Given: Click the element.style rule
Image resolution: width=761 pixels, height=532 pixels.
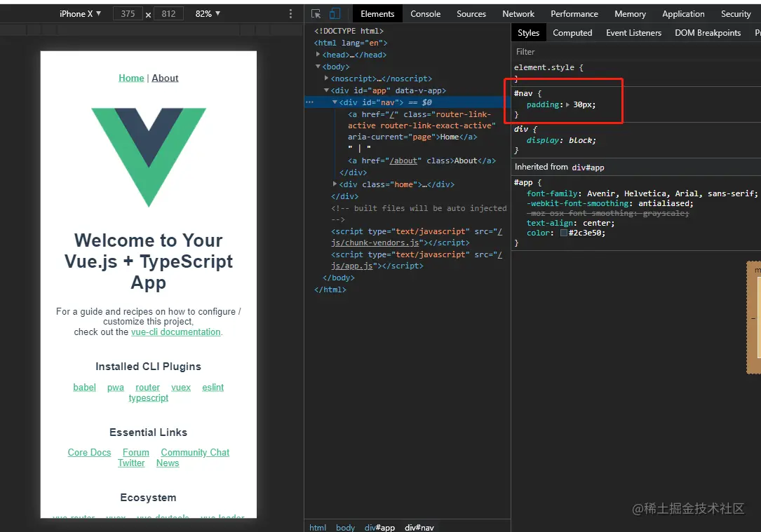Looking at the screenshot, I should (x=548, y=67).
